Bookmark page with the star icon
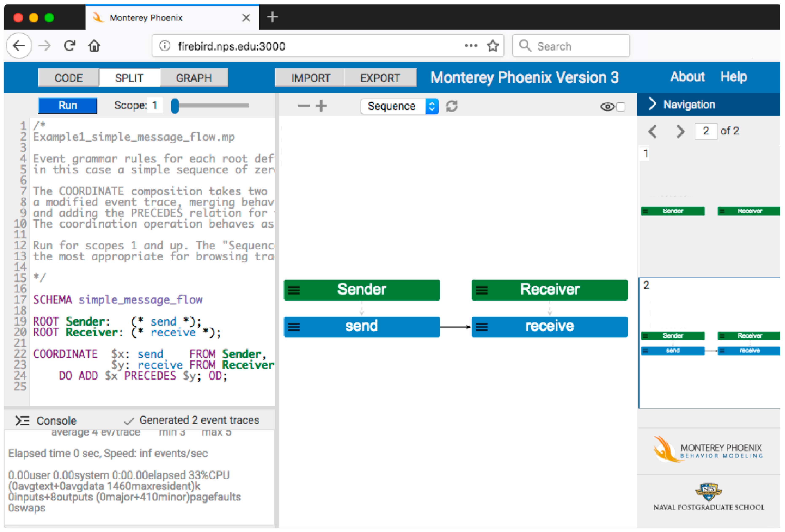785x532 pixels. (493, 46)
